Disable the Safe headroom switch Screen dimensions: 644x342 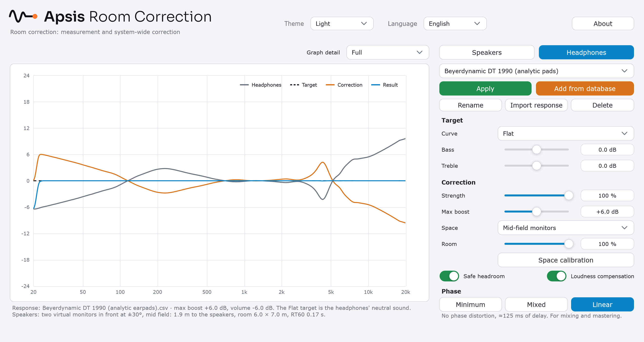point(449,276)
